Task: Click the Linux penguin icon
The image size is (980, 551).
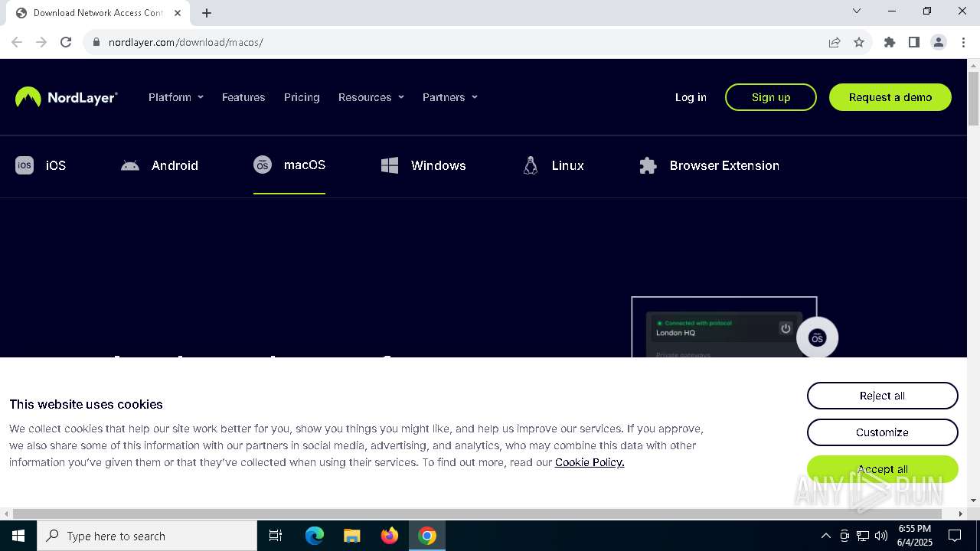Action: point(531,165)
